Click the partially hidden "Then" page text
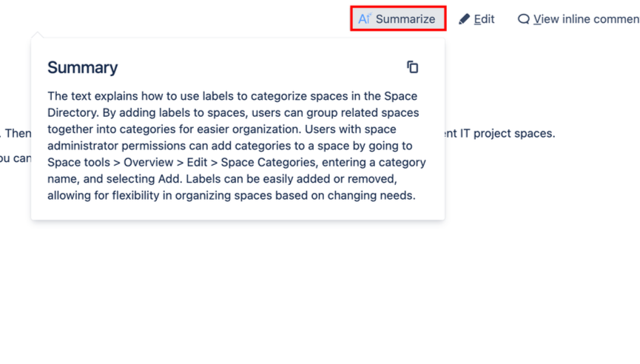Screen dimensions: 640x364 pyautogui.click(x=16, y=133)
